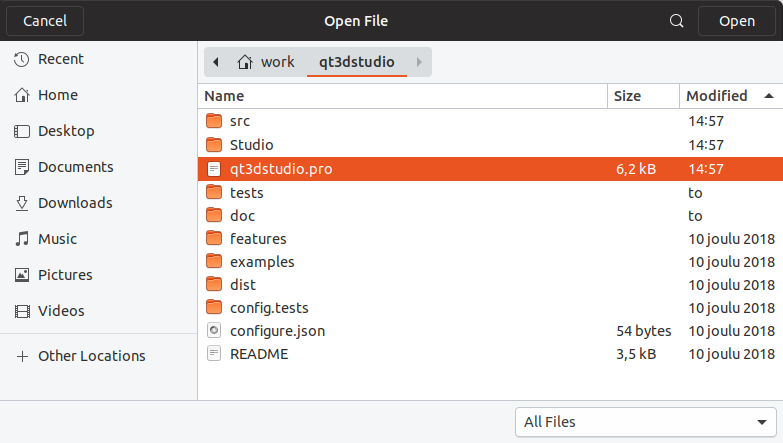This screenshot has width=783, height=443.
Task: Go to Recent in sidebar
Action: 60,59
